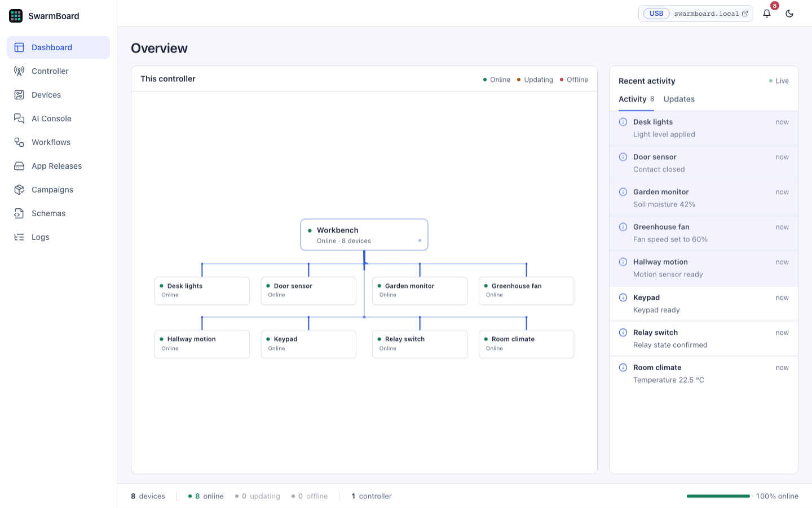The image size is (812, 508).
Task: Open swarmboard.local external link
Action: pyautogui.click(x=711, y=14)
